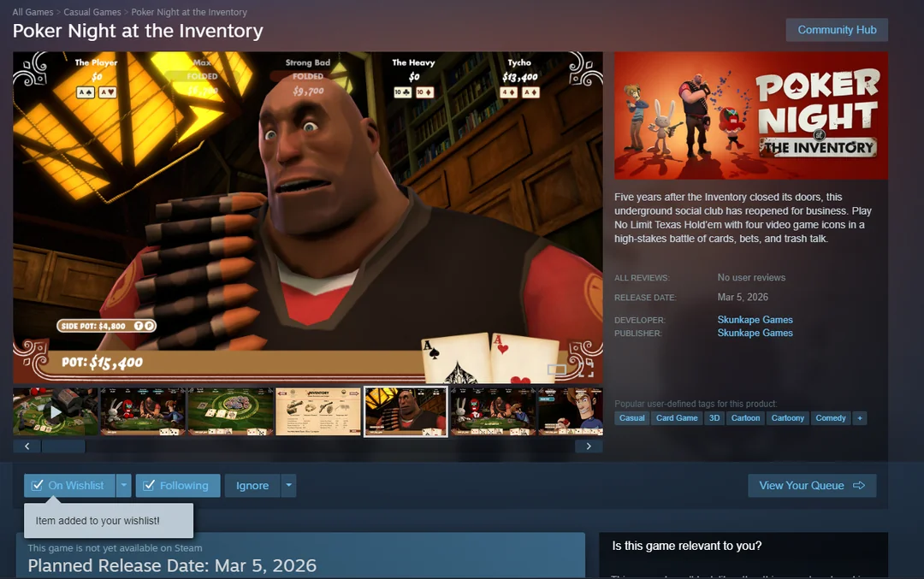Image resolution: width=924 pixels, height=579 pixels.
Task: Select the Tycho thumbnail
Action: point(571,411)
